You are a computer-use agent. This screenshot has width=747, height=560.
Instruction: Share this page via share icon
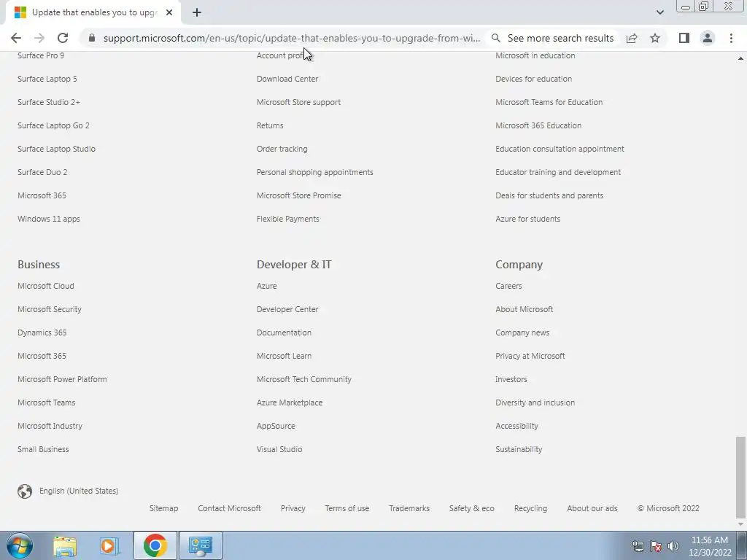click(632, 38)
